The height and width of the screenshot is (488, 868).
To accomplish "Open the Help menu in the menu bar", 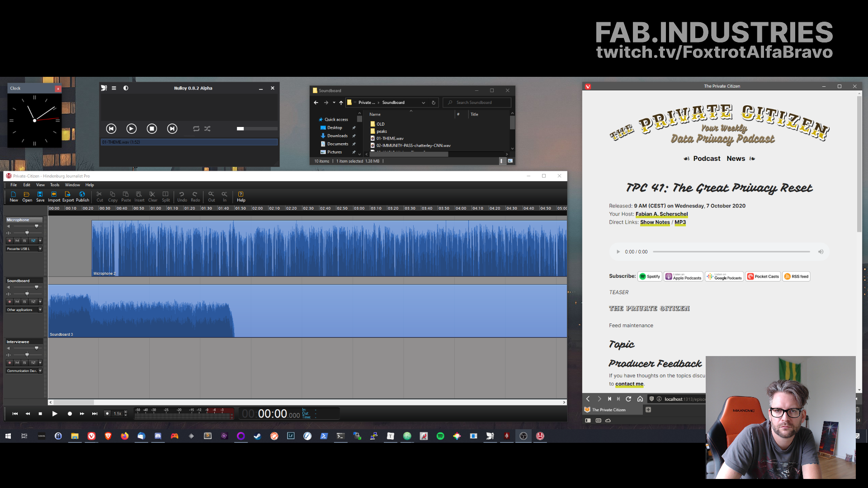I will 90,185.
